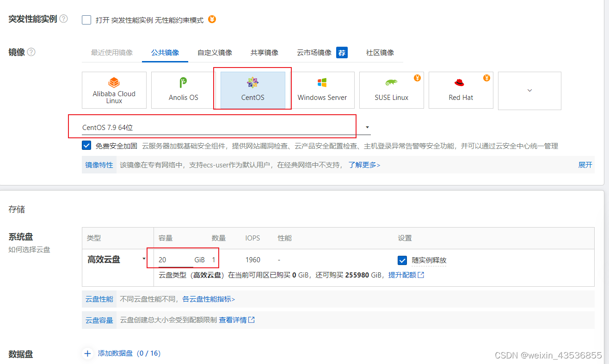Image resolution: width=609 pixels, height=364 pixels.
Task: Click the IOPS value 1960
Action: (253, 260)
